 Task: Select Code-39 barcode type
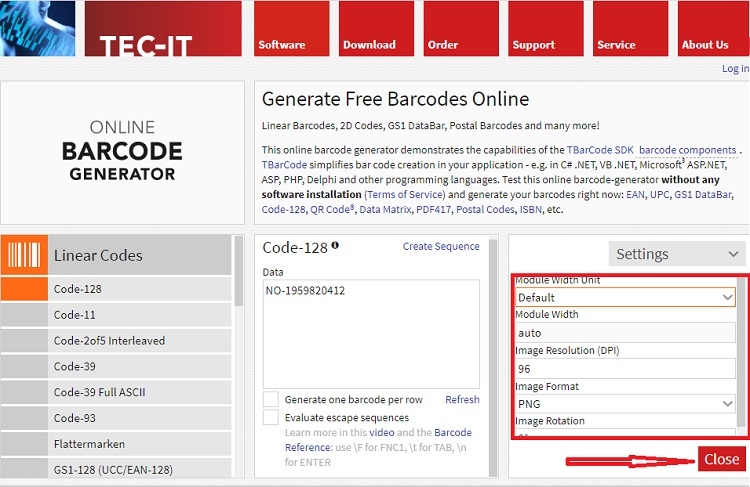click(116, 366)
